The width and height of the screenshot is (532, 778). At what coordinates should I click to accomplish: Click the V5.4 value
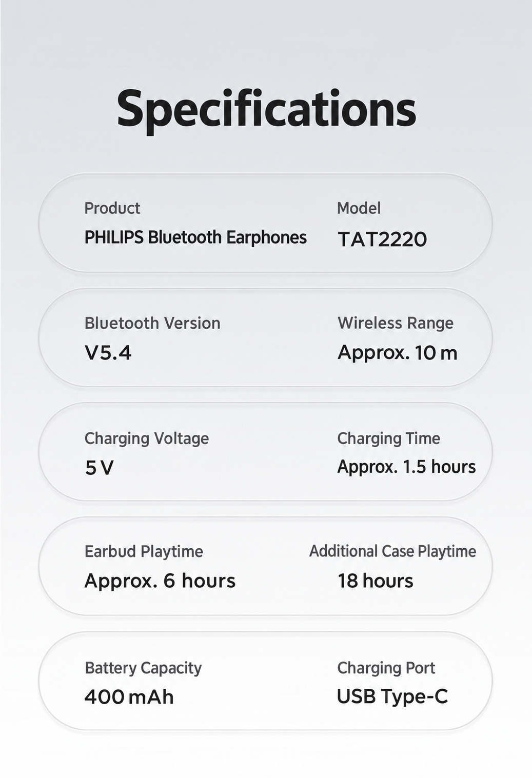[x=108, y=353]
